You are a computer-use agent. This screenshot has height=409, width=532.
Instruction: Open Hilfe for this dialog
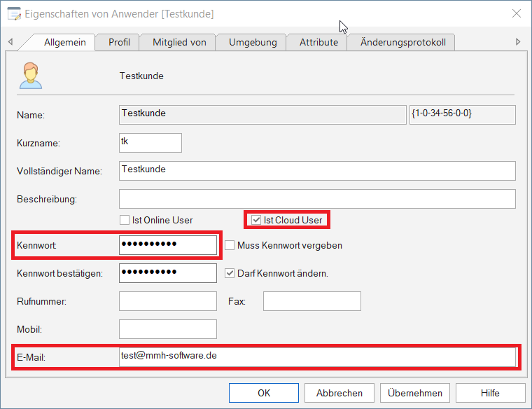tap(490, 393)
